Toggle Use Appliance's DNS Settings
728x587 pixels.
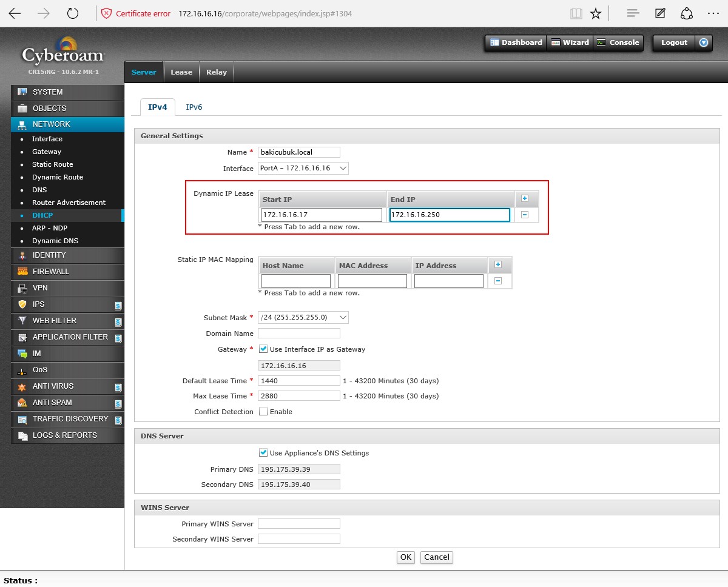click(x=263, y=453)
